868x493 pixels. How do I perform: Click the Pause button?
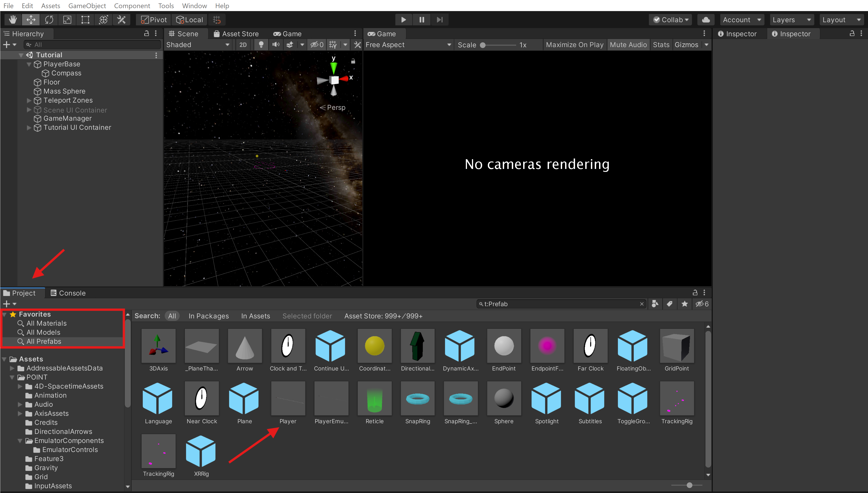point(422,20)
